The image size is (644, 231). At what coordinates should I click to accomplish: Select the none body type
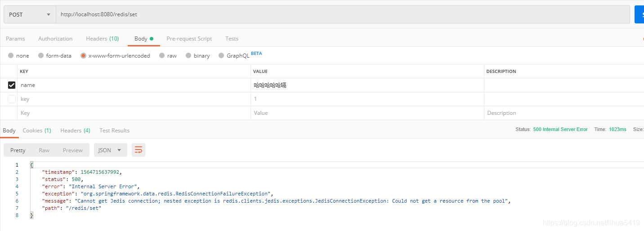tap(18, 56)
